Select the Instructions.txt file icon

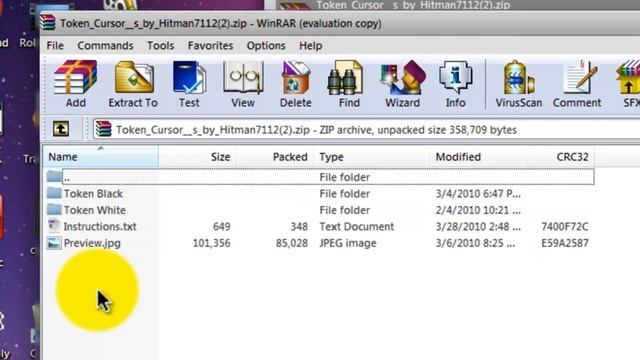pos(54,226)
